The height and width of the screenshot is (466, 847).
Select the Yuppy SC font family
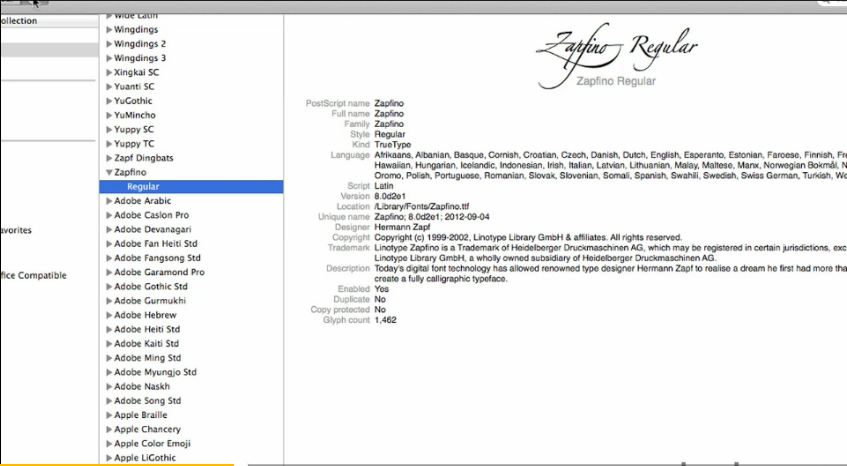[134, 130]
